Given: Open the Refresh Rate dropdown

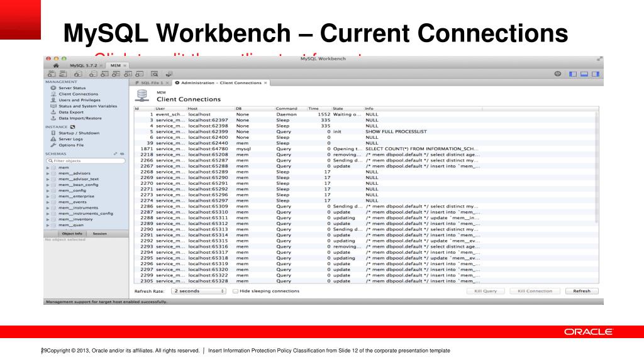Looking at the screenshot, I should [x=198, y=291].
